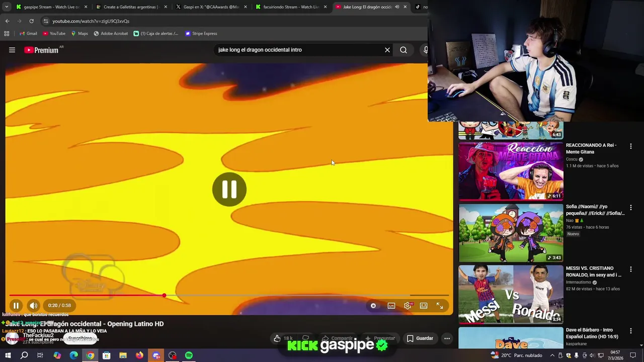Open the Windows notification center icon

(x=633, y=355)
